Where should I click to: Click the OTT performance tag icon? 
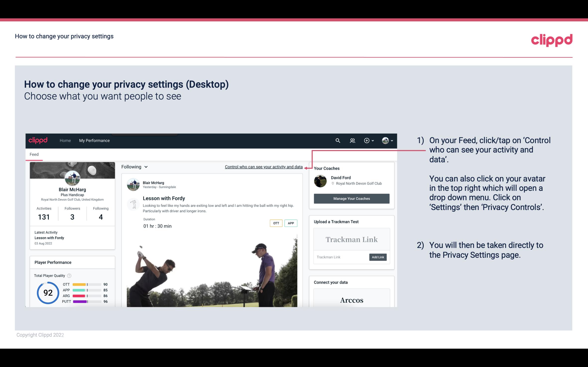pyautogui.click(x=276, y=223)
